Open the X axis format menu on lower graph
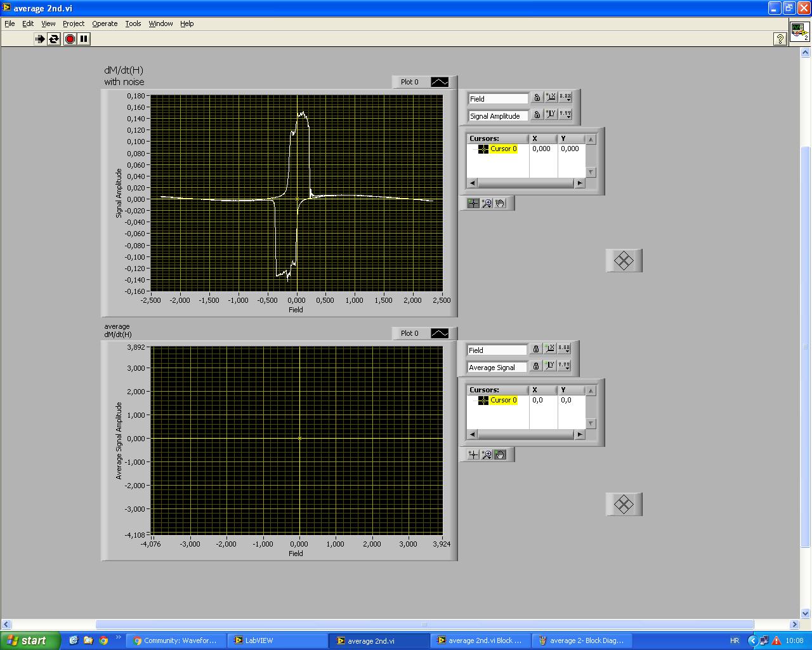This screenshot has width=812, height=650. pyautogui.click(x=563, y=349)
